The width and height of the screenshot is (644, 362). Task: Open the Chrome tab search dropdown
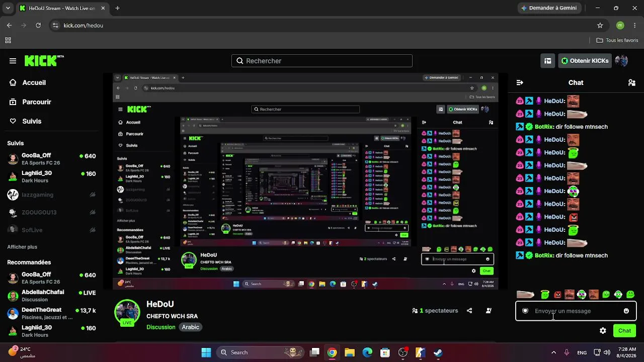(9, 8)
